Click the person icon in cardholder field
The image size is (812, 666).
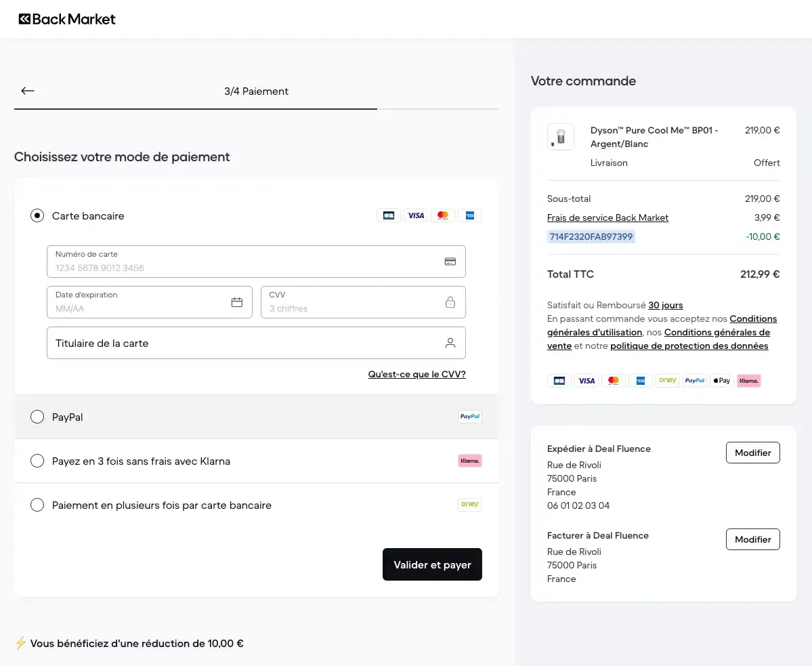(450, 343)
